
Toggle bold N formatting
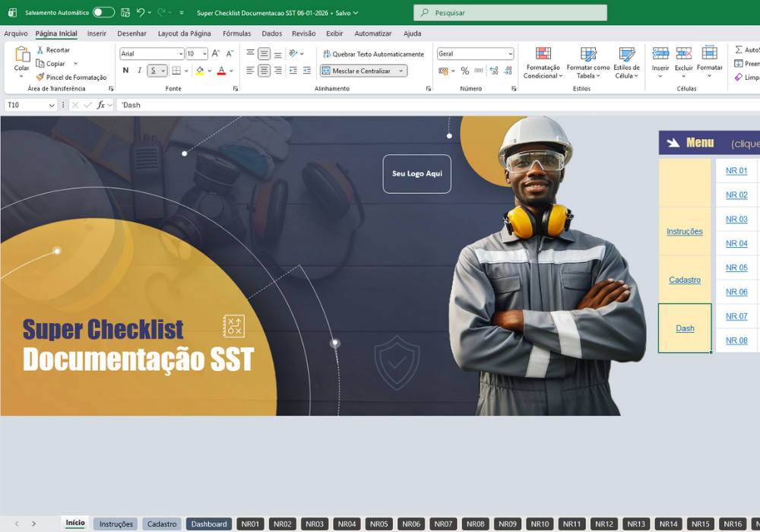(x=125, y=71)
